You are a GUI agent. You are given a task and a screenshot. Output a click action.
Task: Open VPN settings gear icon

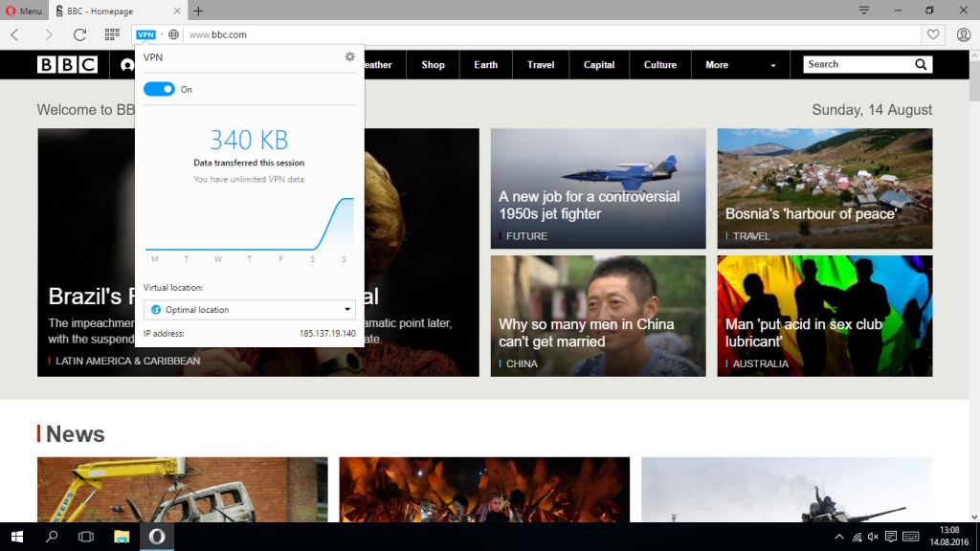coord(349,57)
